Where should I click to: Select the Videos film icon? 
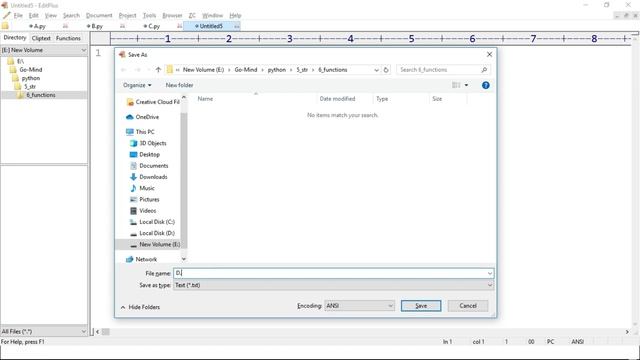click(x=133, y=211)
